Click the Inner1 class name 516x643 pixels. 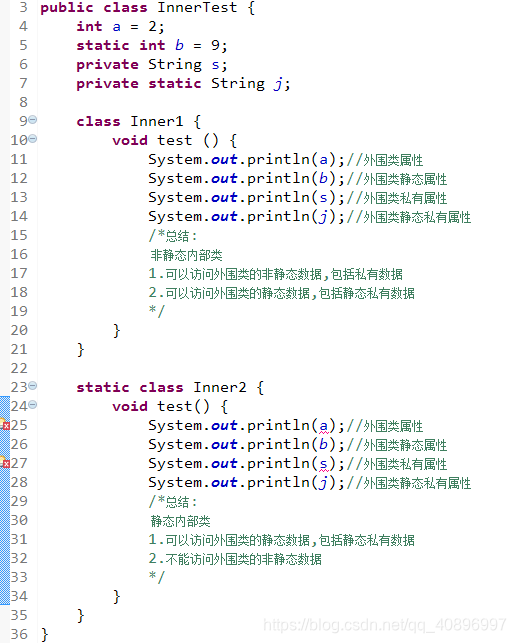(x=157, y=121)
